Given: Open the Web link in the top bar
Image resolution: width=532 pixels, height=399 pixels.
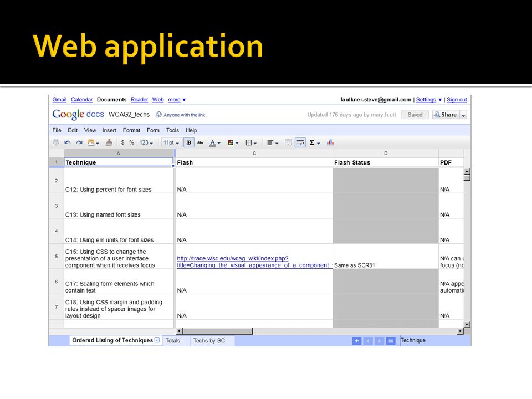Looking at the screenshot, I should point(158,100).
